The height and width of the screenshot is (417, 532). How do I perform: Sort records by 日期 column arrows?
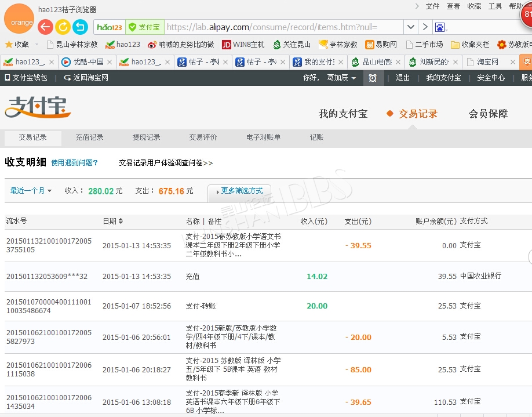tap(121, 222)
